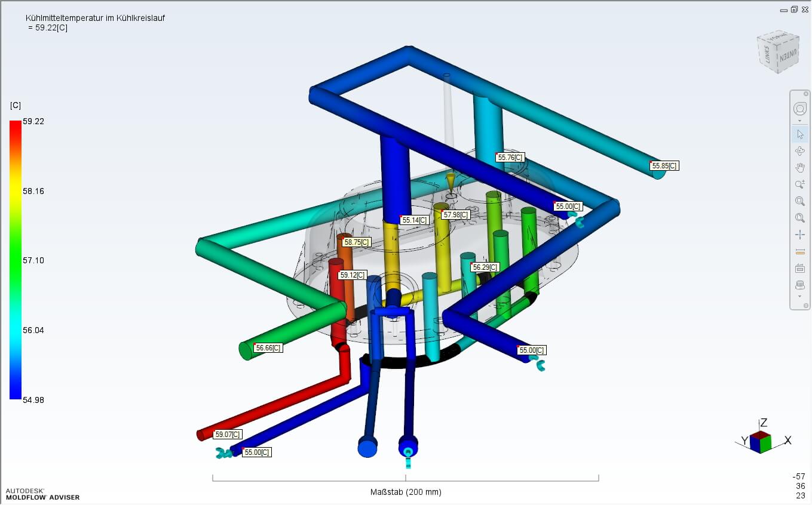
Task: Click the 56.66[C] label on green pipe
Action: 268,348
